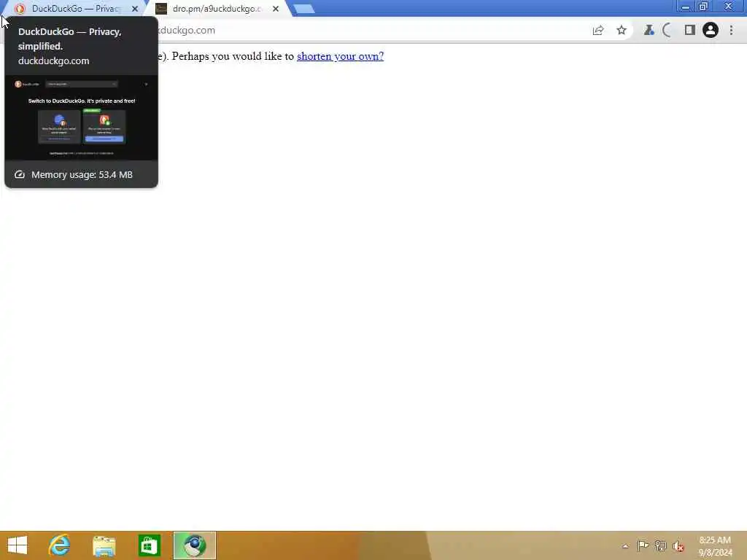Click the Chromium taskbar icon
This screenshot has height=560, width=747.
(x=195, y=545)
